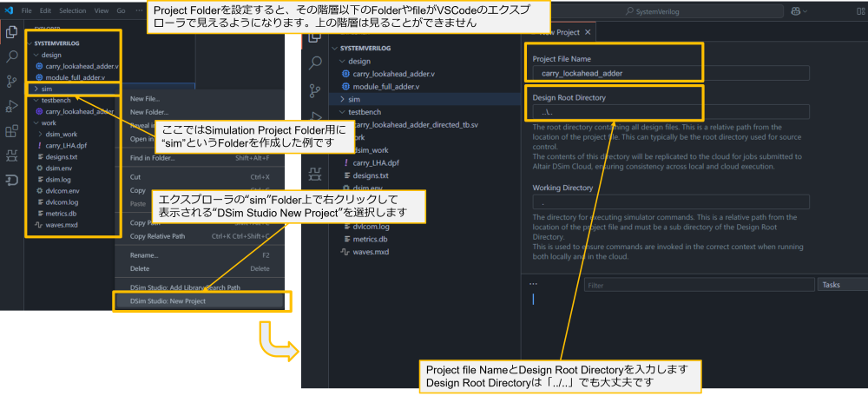Open DSim Studio icon in left activity bar

tap(11, 180)
